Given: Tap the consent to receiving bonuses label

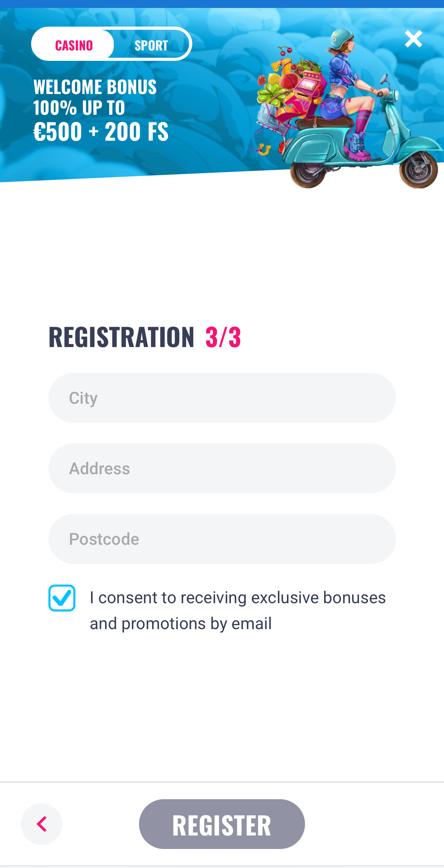Looking at the screenshot, I should (x=238, y=610).
